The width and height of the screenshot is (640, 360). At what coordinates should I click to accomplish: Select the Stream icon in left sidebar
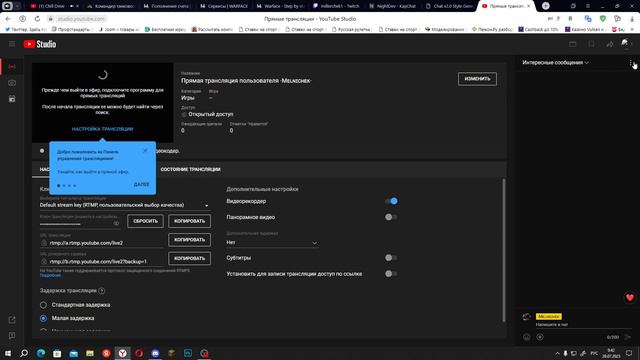coord(12,67)
